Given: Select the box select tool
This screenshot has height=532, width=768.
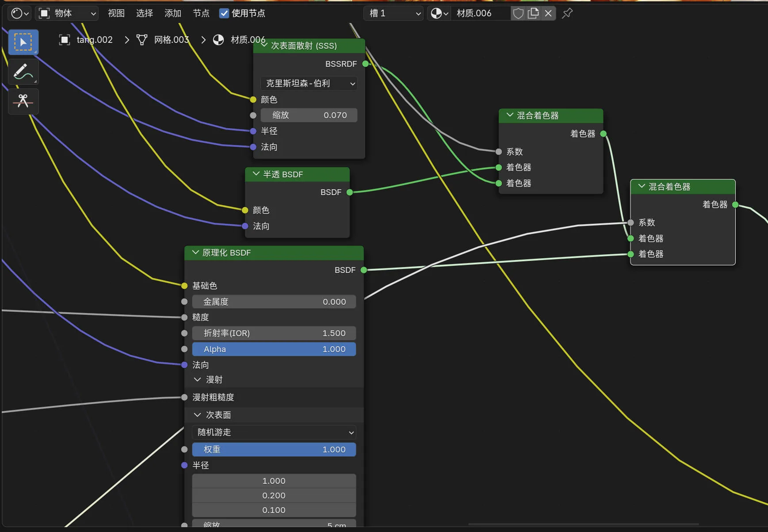Looking at the screenshot, I should pos(23,42).
